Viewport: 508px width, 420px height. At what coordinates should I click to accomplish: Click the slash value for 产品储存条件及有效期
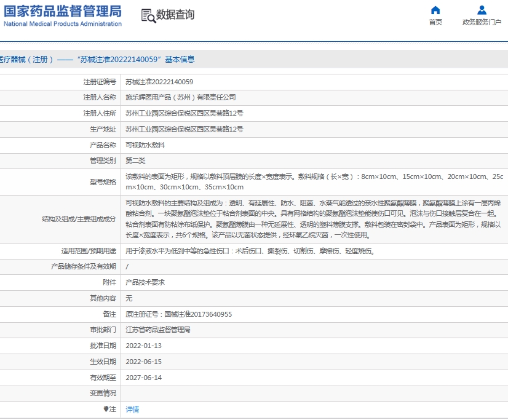[x=127, y=266]
